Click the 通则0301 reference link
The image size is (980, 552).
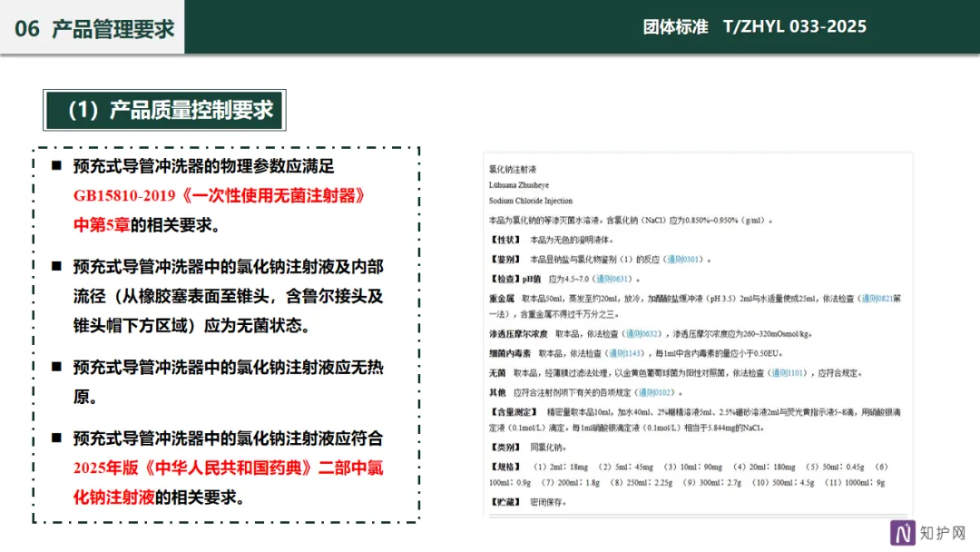(682, 260)
